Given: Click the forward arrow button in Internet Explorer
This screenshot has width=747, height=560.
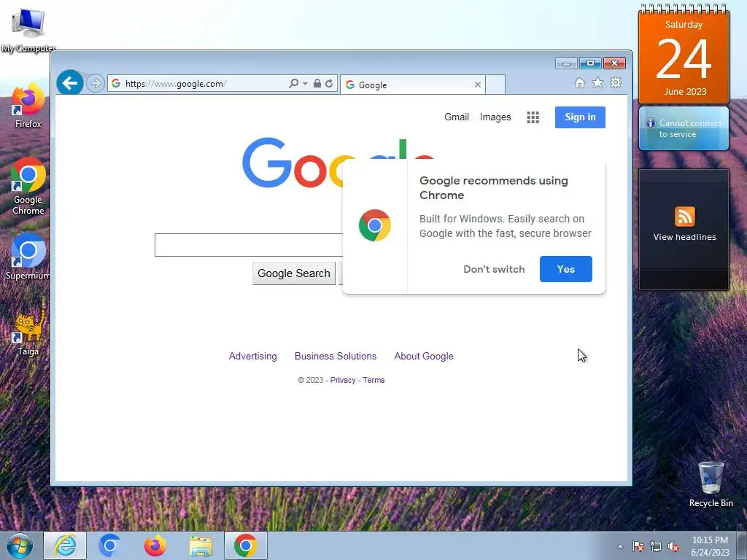Looking at the screenshot, I should [96, 83].
